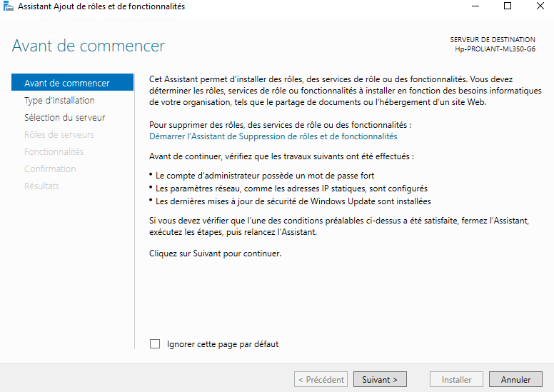Close the wizard with the X button

pyautogui.click(x=540, y=6)
